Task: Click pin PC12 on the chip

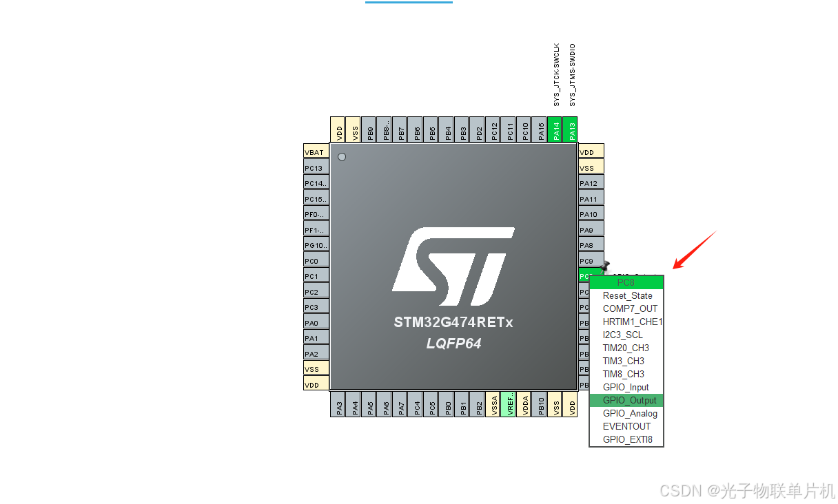Action: (493, 129)
